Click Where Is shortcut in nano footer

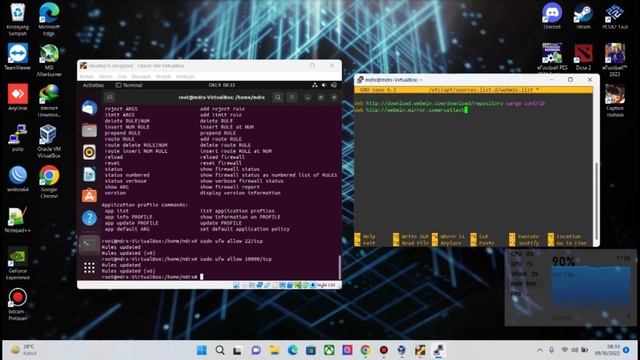point(448,236)
